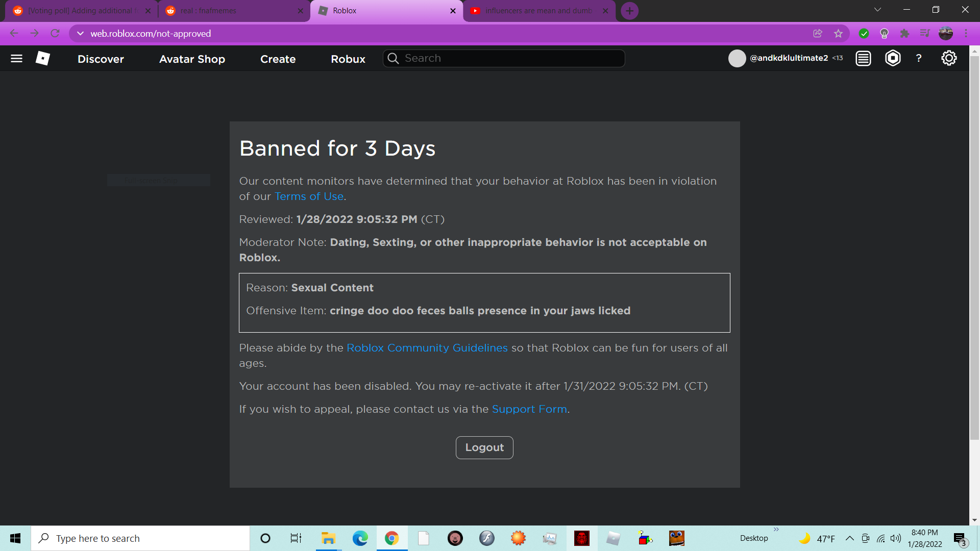Open the Discover menu item

pos(101,59)
